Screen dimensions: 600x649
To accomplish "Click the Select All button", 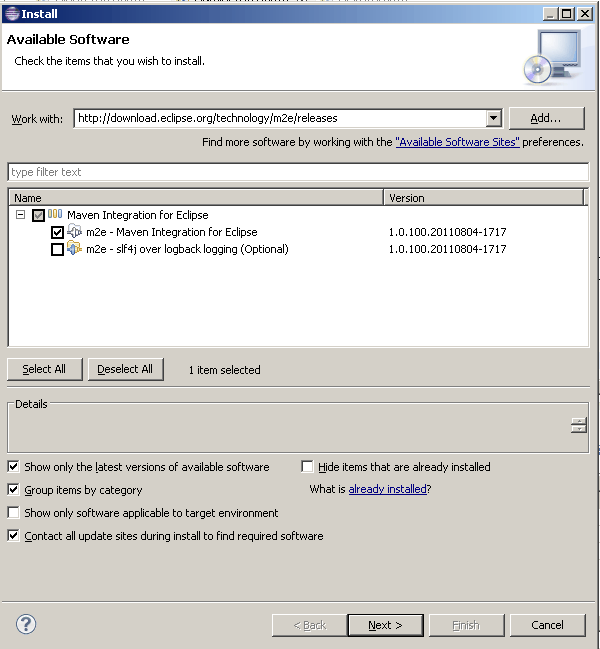I will tap(45, 369).
